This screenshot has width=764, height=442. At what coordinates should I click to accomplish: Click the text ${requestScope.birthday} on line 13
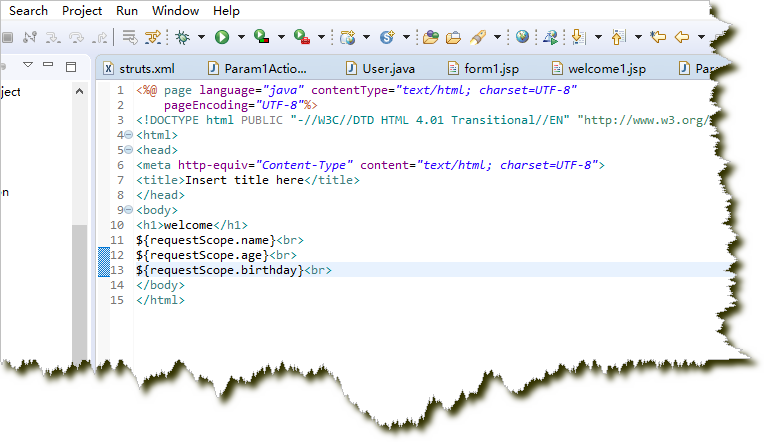220,270
